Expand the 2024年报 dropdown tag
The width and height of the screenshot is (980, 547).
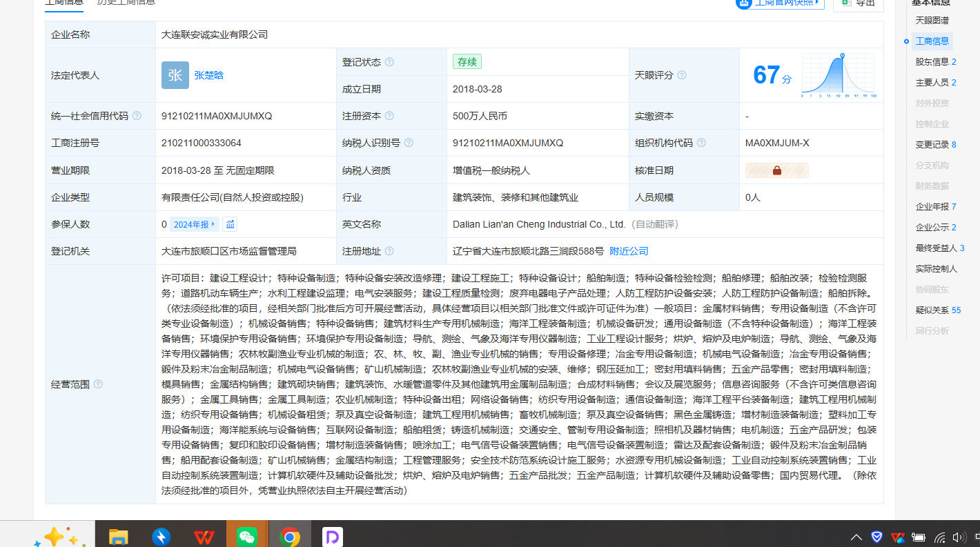[194, 224]
